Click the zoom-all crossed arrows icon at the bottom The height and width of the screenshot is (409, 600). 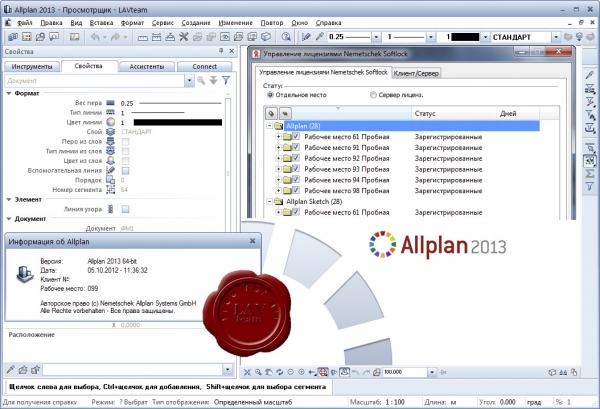pos(247,372)
